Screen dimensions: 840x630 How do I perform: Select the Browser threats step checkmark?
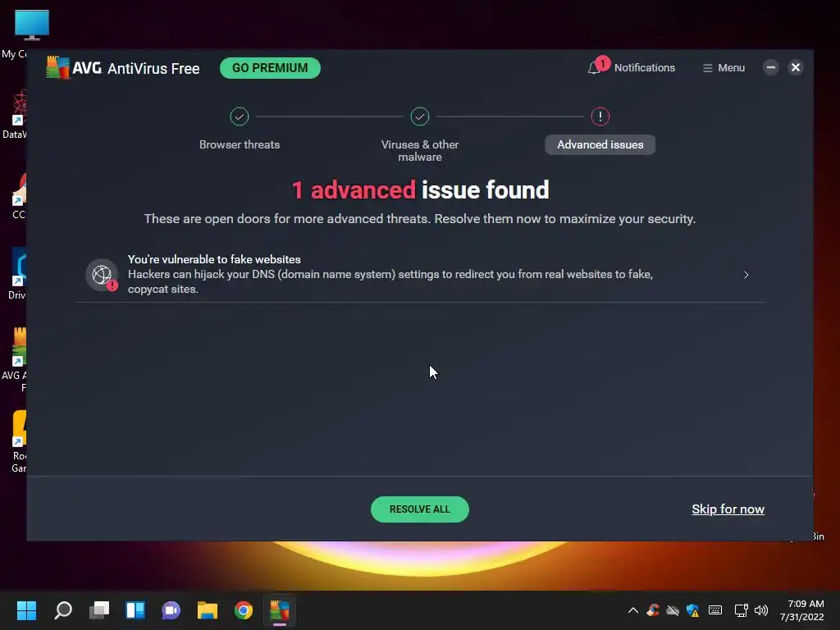240,116
